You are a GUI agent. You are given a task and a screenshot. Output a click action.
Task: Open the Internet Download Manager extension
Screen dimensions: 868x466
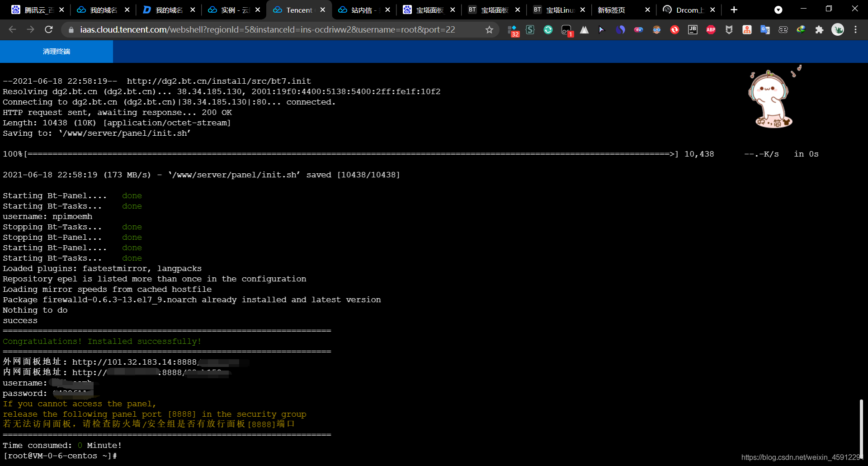click(x=801, y=30)
